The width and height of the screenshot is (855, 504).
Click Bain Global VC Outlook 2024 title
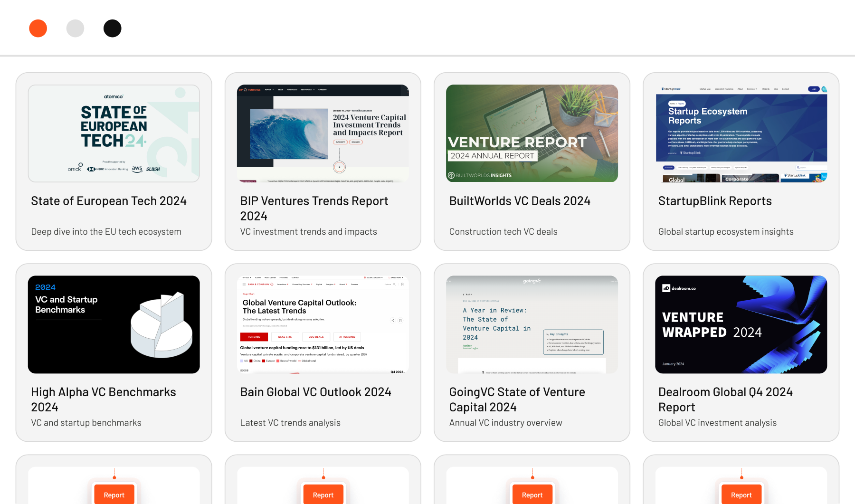coord(316,392)
